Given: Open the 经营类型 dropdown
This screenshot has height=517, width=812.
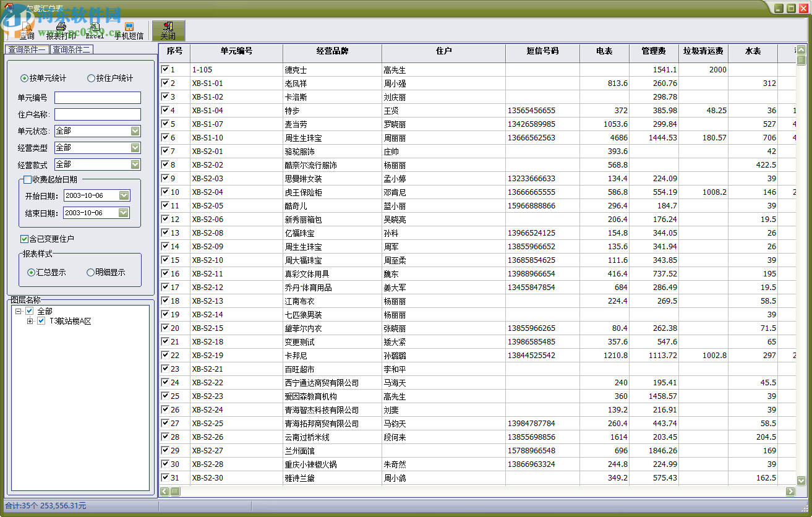Looking at the screenshot, I should click(x=135, y=148).
